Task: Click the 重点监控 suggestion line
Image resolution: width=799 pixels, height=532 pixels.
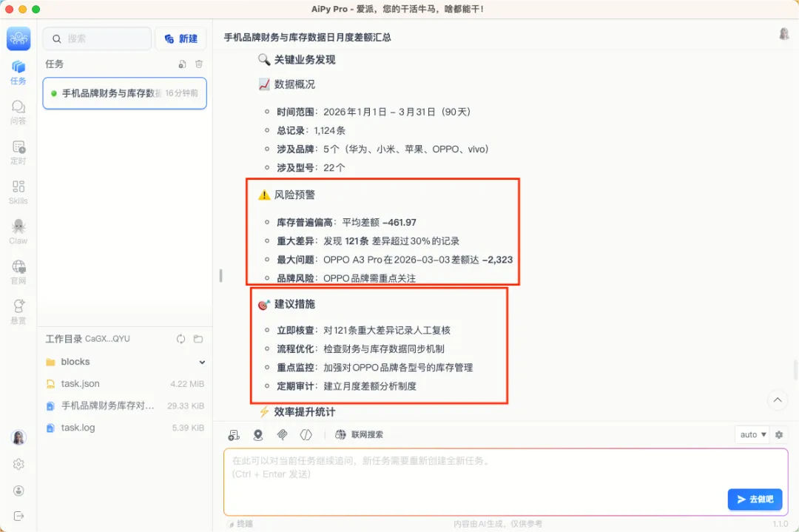Action: tap(374, 368)
